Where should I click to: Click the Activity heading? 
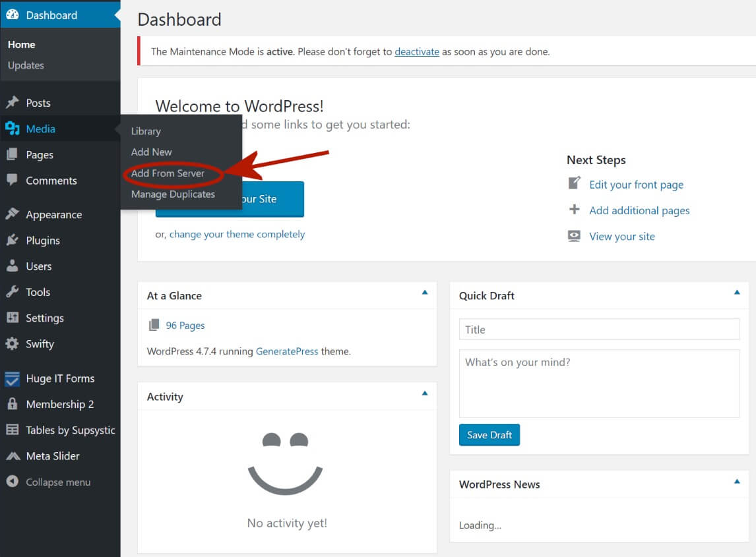point(165,397)
